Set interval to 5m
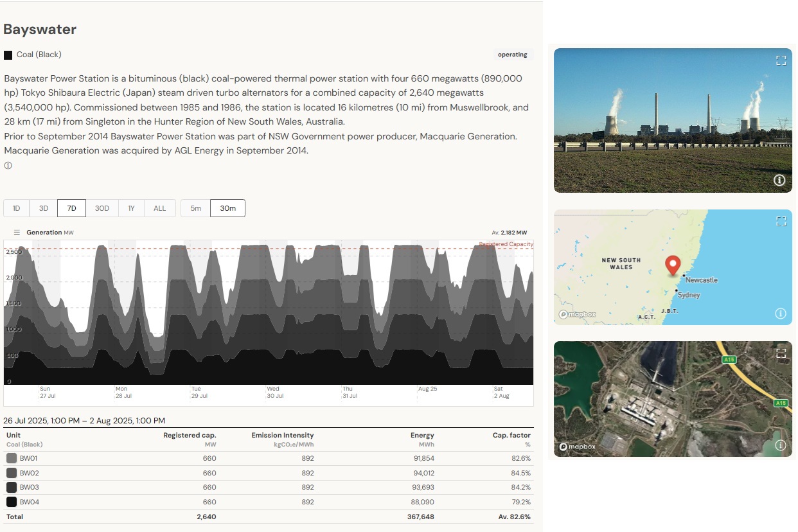798x532 pixels. pyautogui.click(x=196, y=208)
